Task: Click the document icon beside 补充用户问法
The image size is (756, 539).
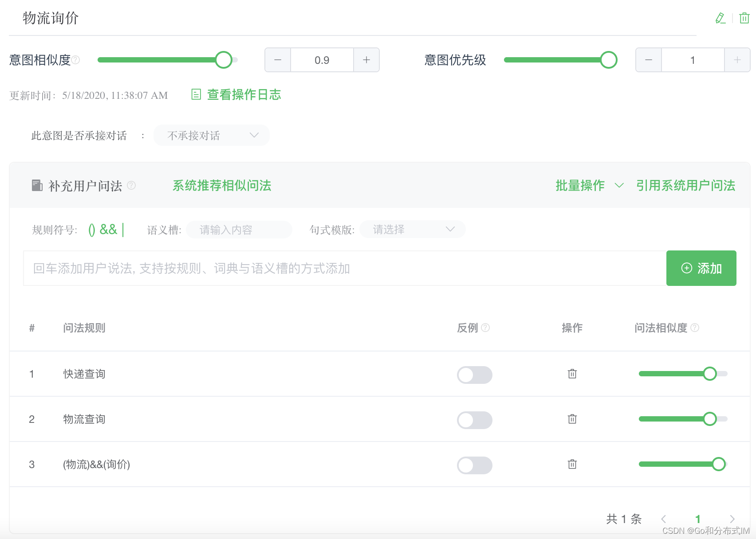Action: coord(37,185)
